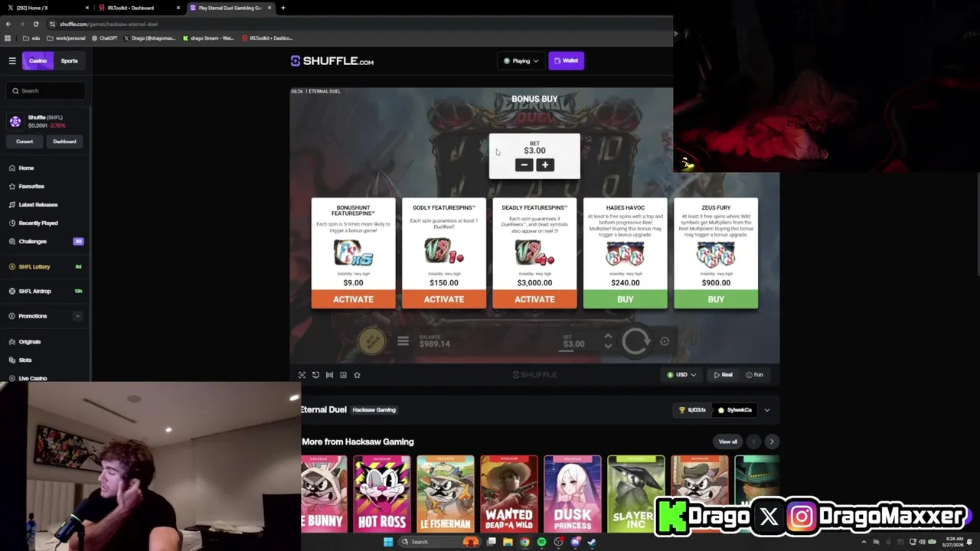Open the Hacksaw Gaming provider tag
980x551 pixels.
click(x=374, y=410)
